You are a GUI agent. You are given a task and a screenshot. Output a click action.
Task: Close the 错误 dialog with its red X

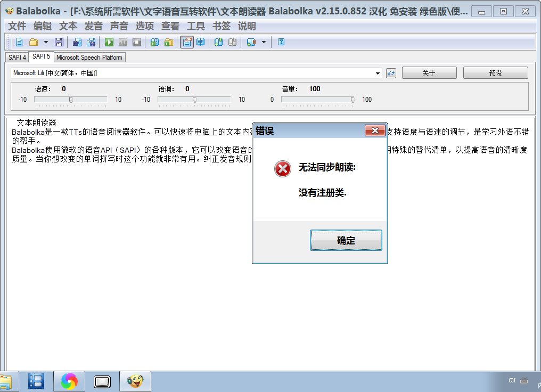click(x=375, y=130)
